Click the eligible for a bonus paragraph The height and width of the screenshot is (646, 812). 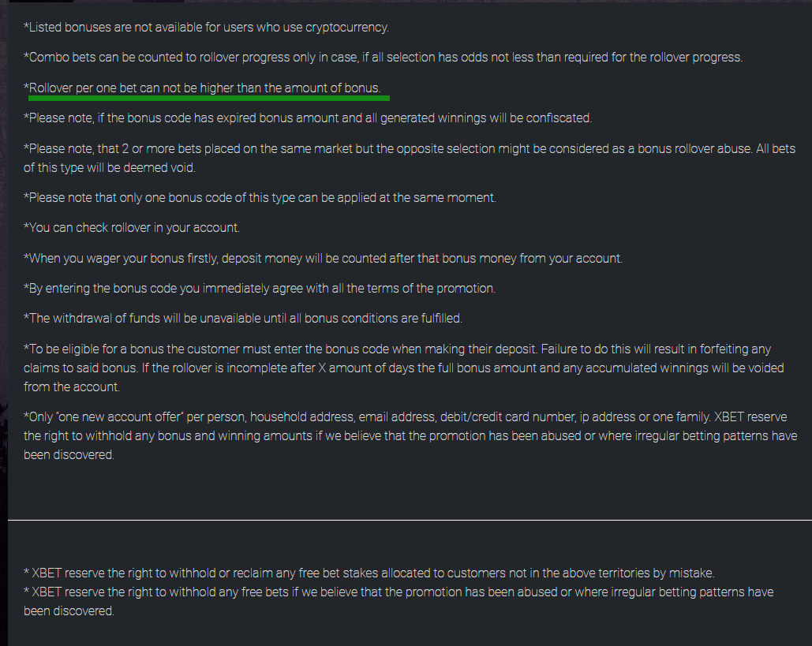point(404,368)
